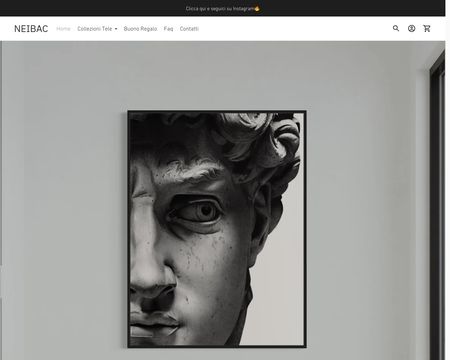The width and height of the screenshot is (450, 360).
Task: Open the search icon in the header
Action: point(396,28)
